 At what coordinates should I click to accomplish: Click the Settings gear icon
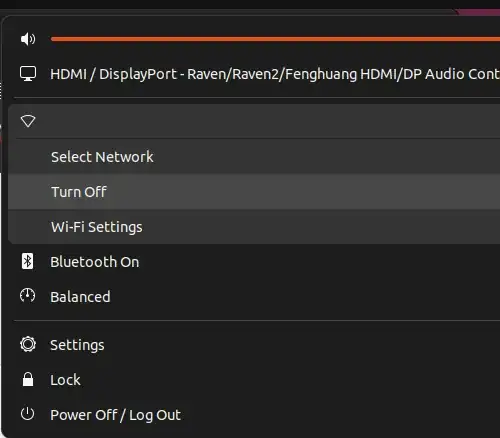[28, 344]
